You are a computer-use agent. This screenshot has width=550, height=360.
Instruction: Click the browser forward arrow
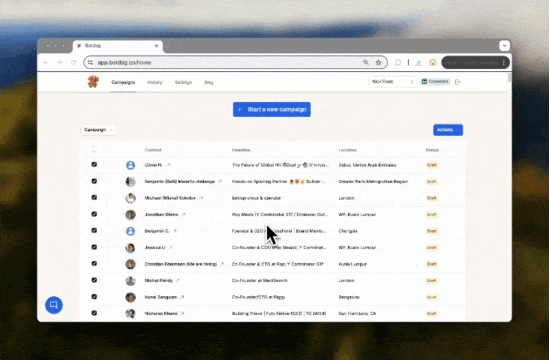tap(60, 62)
